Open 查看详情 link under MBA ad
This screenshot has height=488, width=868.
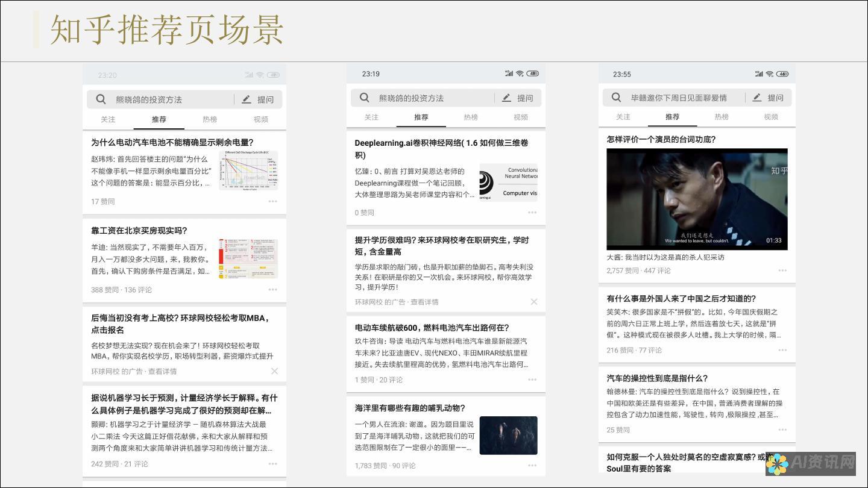163,371
